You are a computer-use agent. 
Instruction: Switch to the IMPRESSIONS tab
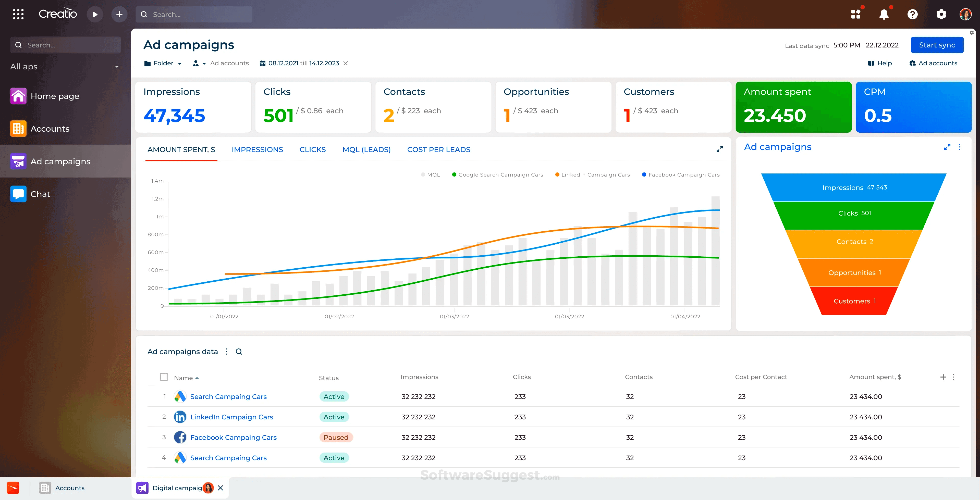257,149
